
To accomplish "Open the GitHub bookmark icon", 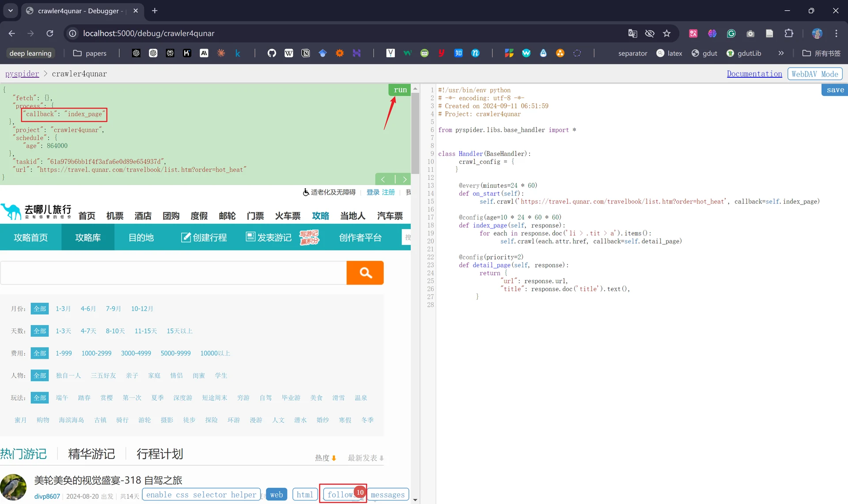I will point(272,53).
